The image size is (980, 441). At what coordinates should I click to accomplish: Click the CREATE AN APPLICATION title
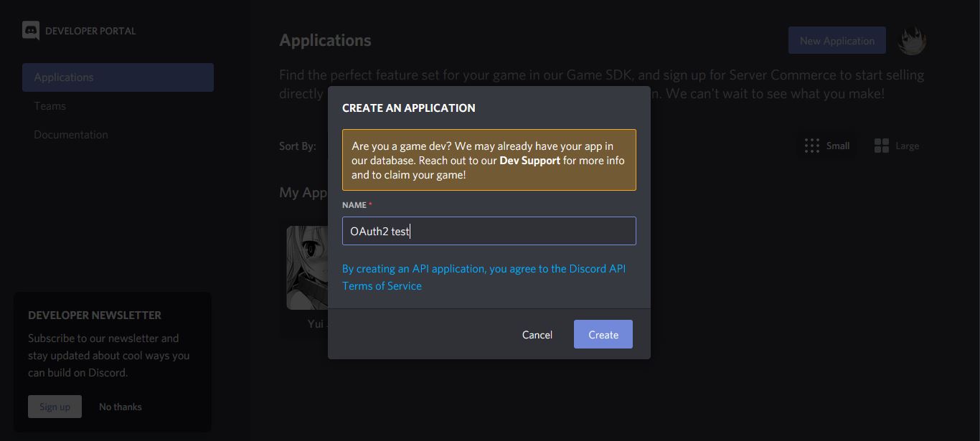pos(409,108)
